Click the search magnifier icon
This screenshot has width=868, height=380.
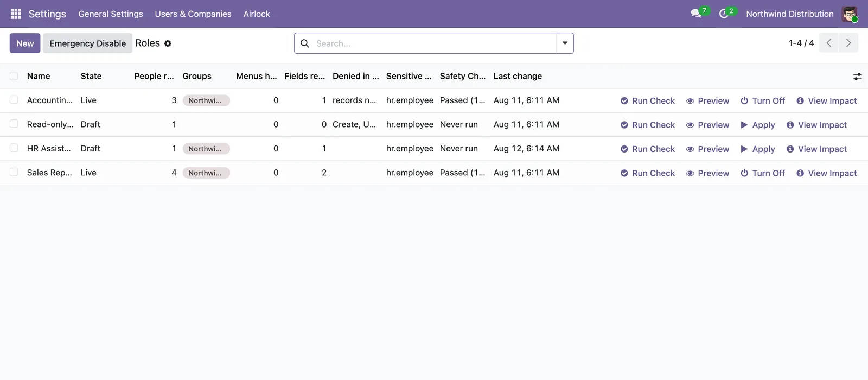pyautogui.click(x=305, y=43)
